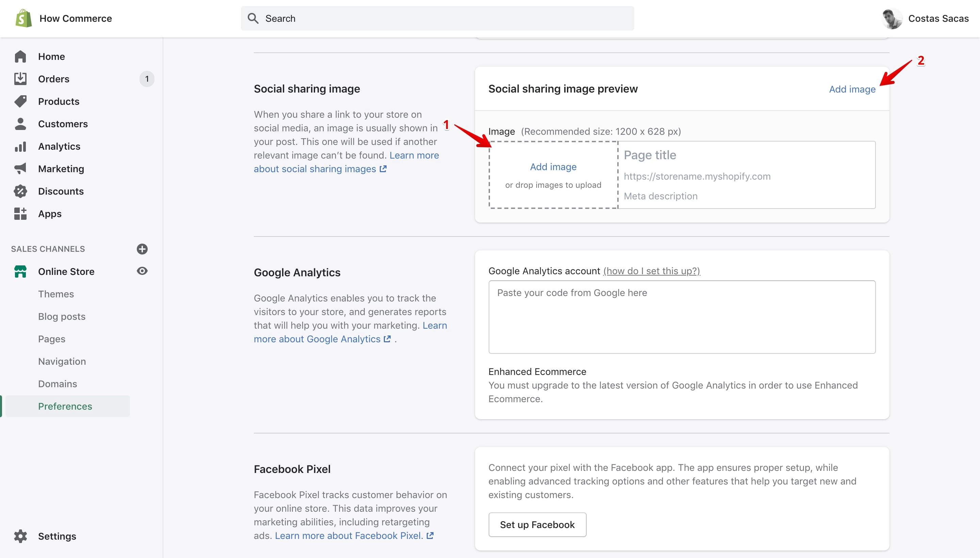This screenshot has width=980, height=558.
Task: Click the Online Store storefront icon
Action: click(x=20, y=271)
